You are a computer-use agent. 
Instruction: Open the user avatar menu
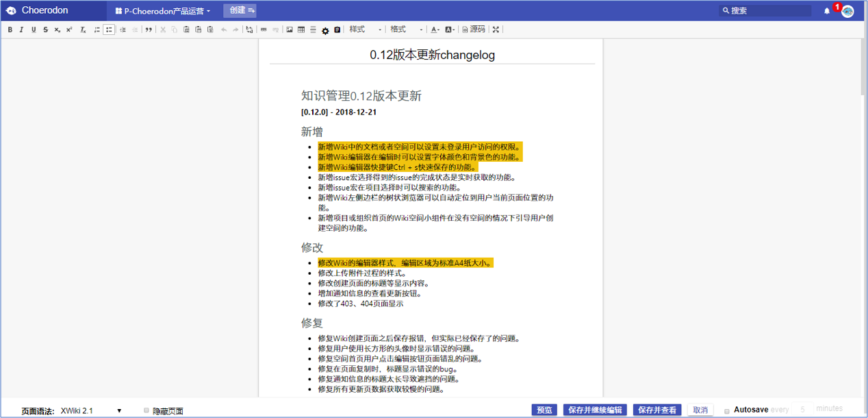[847, 11]
